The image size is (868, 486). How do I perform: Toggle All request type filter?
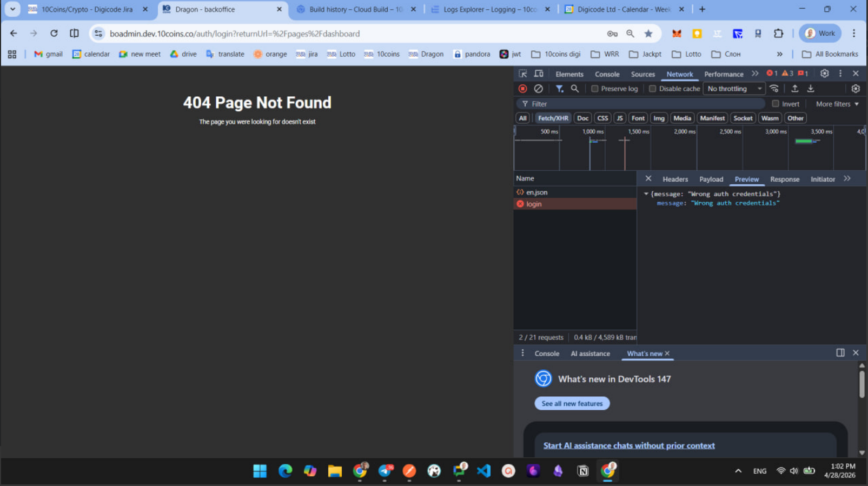522,118
